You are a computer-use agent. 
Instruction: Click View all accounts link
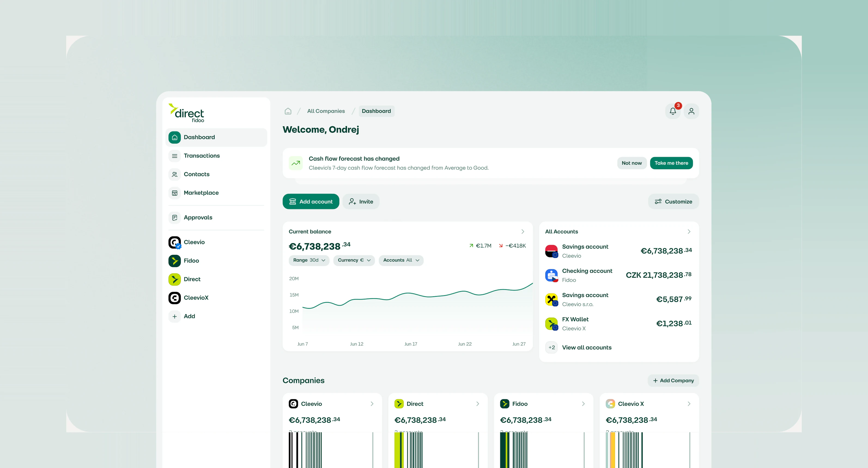587,347
